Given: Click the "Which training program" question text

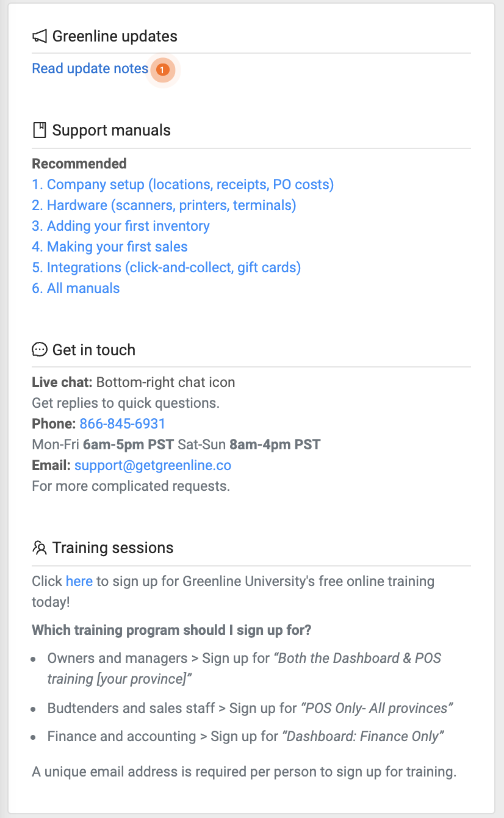Looking at the screenshot, I should 172,629.
